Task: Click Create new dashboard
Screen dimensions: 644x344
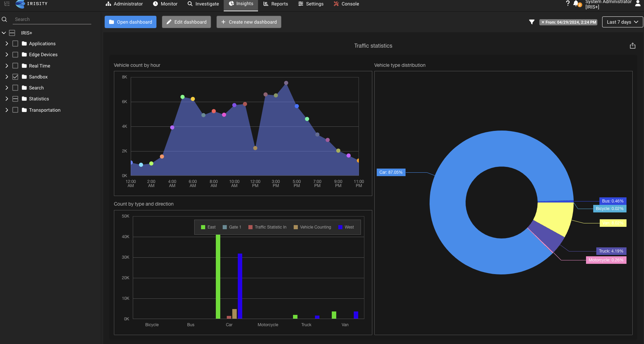Action: coord(248,22)
